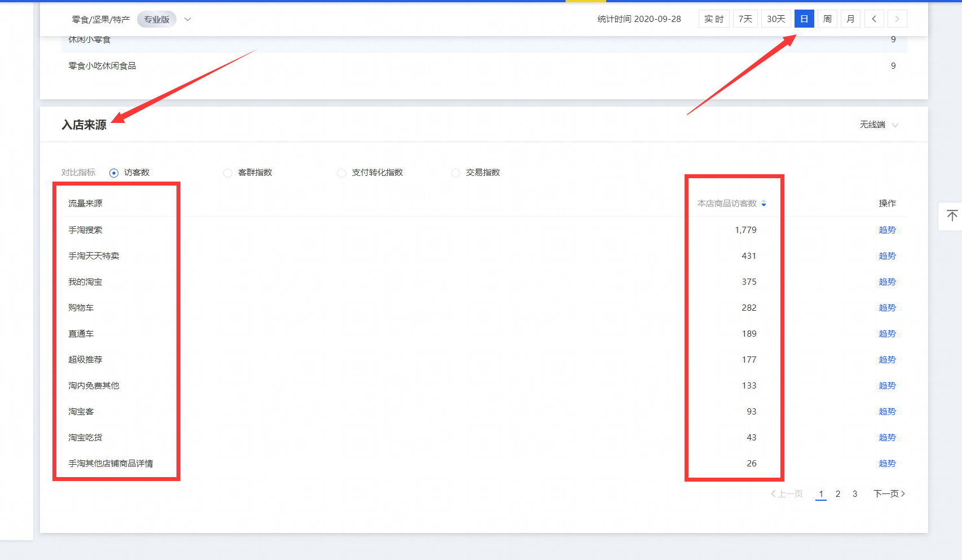Viewport: 962px width, 560px height.
Task: Open 趋势 link for 淘内免费其他
Action: point(887,386)
